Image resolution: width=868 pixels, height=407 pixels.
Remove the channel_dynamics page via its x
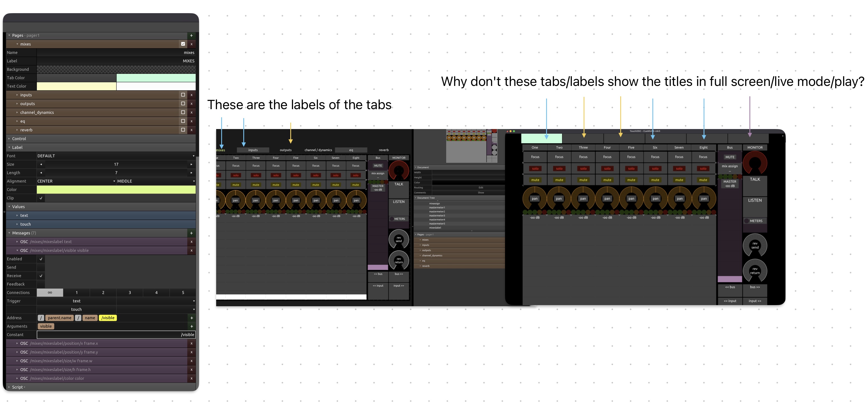191,113
